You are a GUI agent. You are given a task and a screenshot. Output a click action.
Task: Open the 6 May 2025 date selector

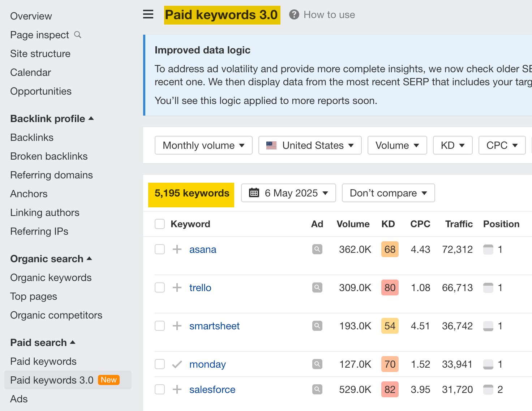pyautogui.click(x=288, y=193)
